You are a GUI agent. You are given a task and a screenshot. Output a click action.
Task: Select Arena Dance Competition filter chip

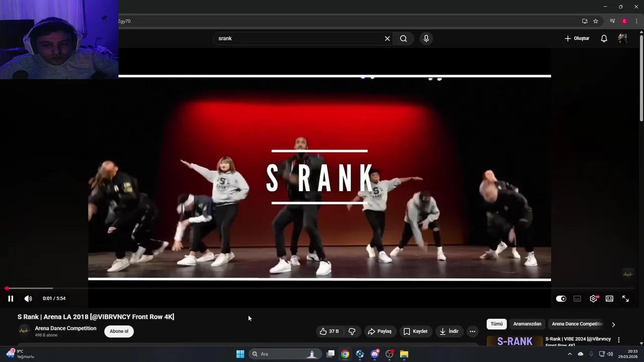[577, 324]
